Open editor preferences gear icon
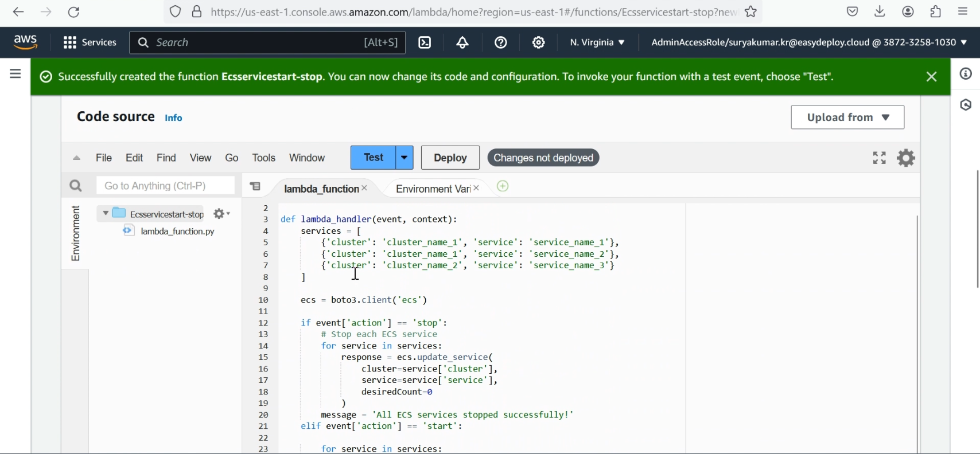This screenshot has width=980, height=454. tap(906, 158)
